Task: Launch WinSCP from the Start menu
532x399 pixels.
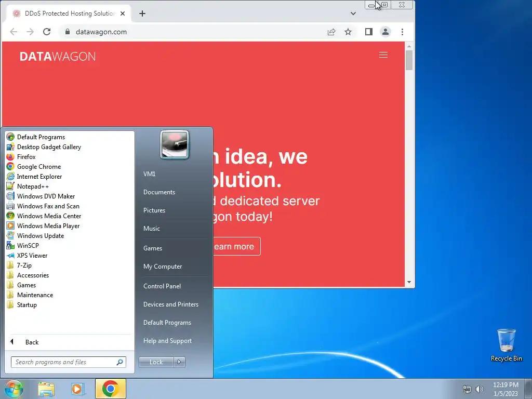Action: coord(28,245)
